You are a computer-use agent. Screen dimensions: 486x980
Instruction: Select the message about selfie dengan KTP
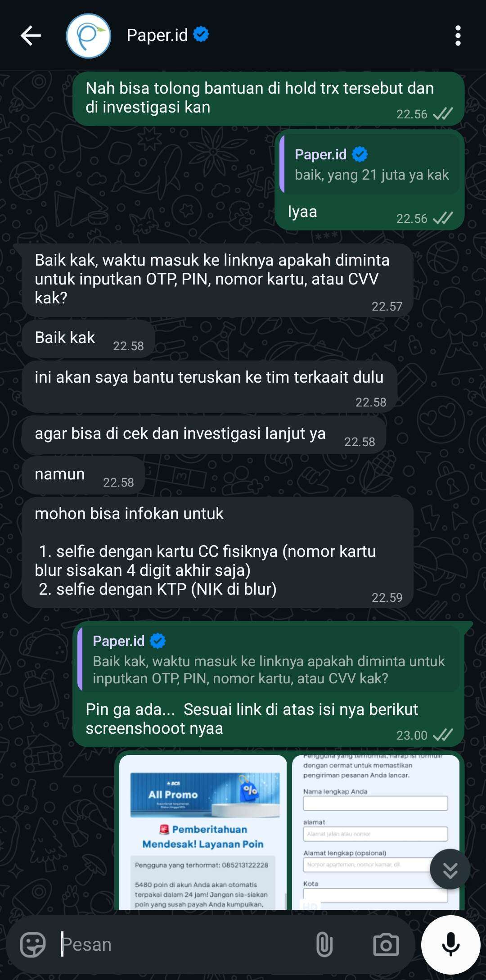[x=217, y=552]
